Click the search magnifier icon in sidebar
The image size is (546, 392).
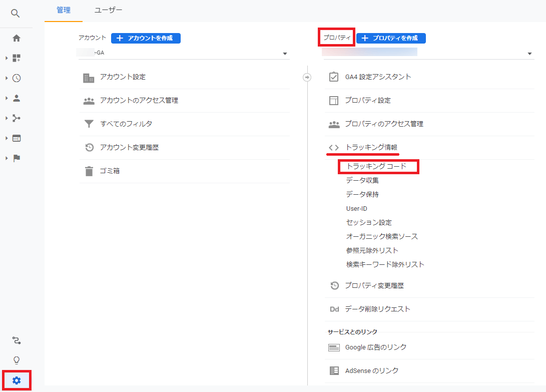16,14
